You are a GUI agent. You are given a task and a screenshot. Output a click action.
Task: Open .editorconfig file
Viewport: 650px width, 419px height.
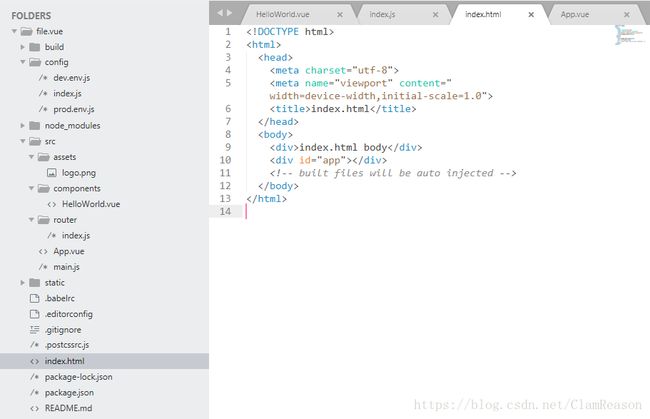tap(69, 314)
